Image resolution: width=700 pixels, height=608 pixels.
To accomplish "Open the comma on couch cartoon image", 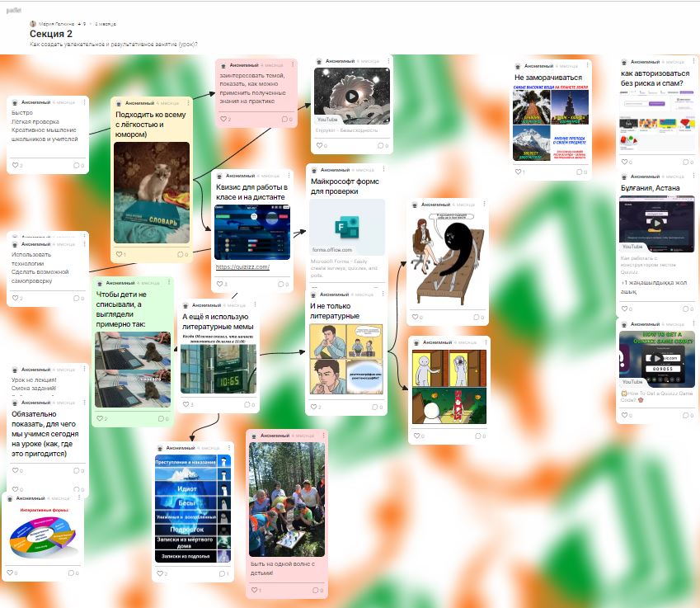I will 449,261.
